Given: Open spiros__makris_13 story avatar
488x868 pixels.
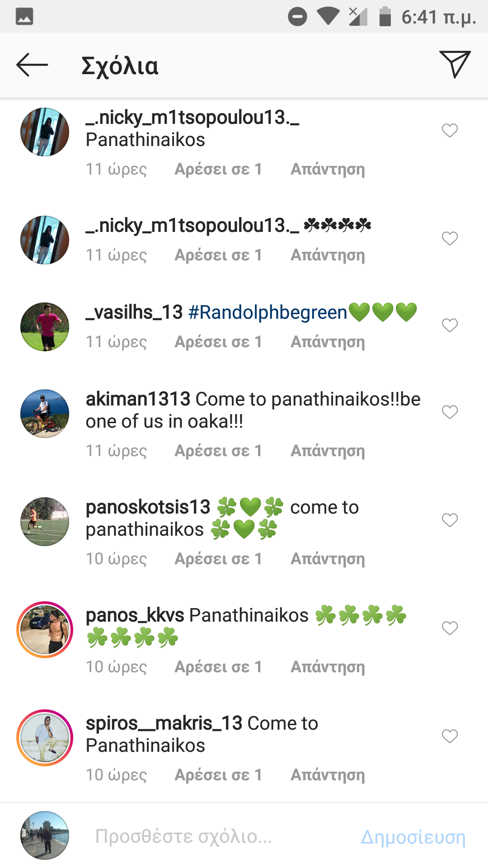Looking at the screenshot, I should (x=45, y=738).
